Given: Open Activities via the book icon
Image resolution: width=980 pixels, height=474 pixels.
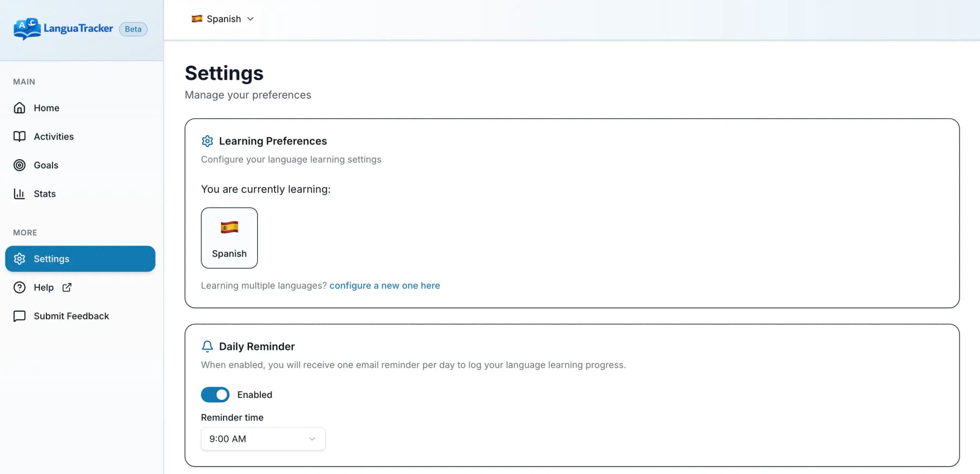Looking at the screenshot, I should point(19,136).
